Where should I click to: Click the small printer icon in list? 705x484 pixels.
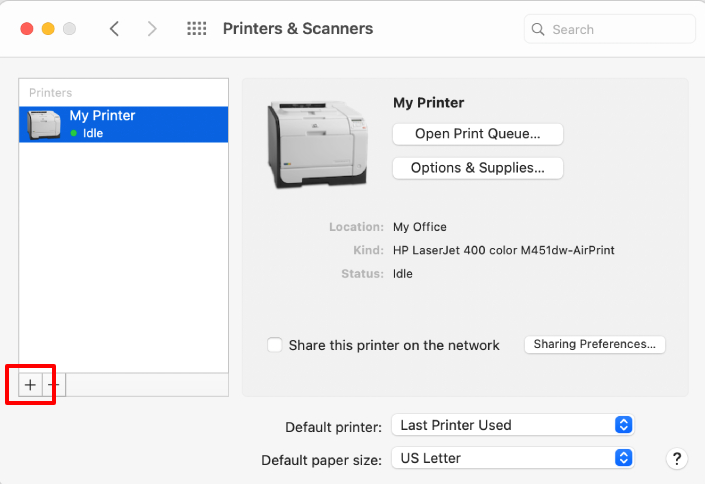coord(44,125)
